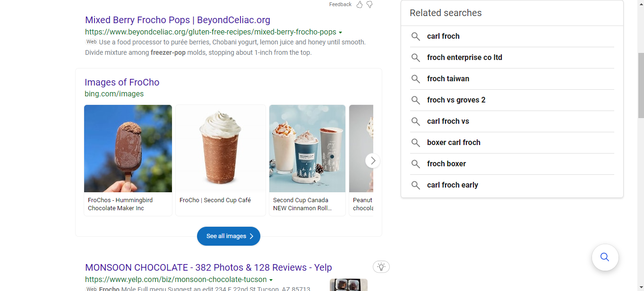Click 'FroChos - Hummingbird Chocolate Maker Inc' caption
This screenshot has width=644, height=291.
pos(120,204)
